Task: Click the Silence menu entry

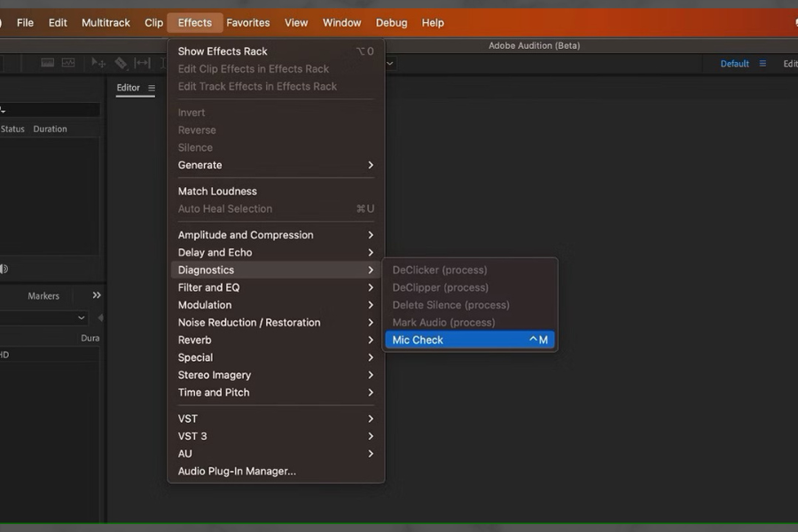Action: tap(276, 148)
